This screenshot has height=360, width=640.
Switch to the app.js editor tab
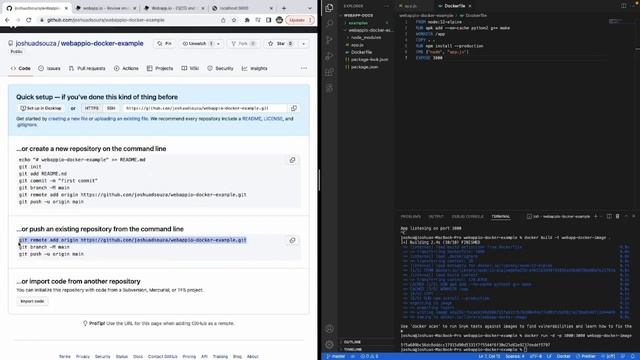pyautogui.click(x=410, y=6)
